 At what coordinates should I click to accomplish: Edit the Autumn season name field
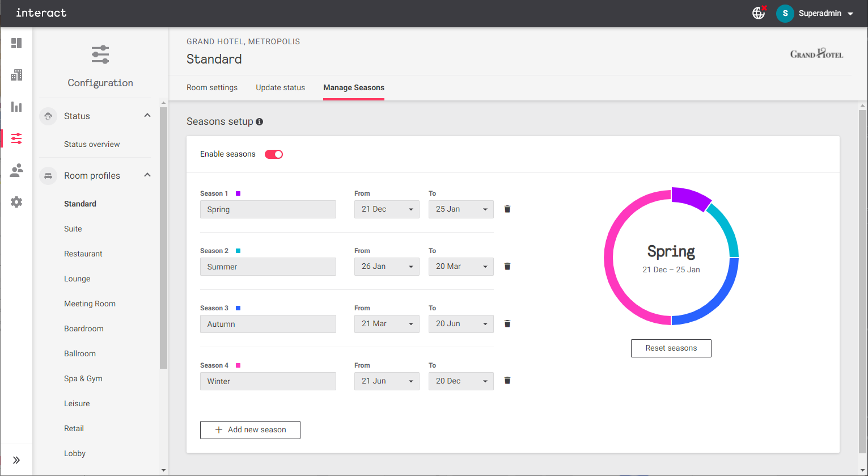pyautogui.click(x=268, y=324)
